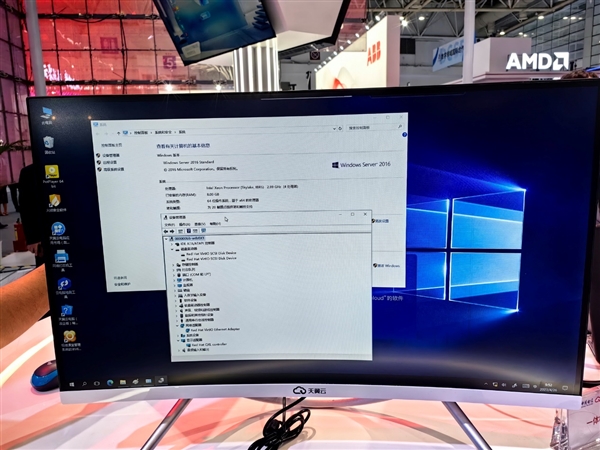Expand the audio inputs and outputs node
This screenshot has height=450, width=600.
coord(179,350)
